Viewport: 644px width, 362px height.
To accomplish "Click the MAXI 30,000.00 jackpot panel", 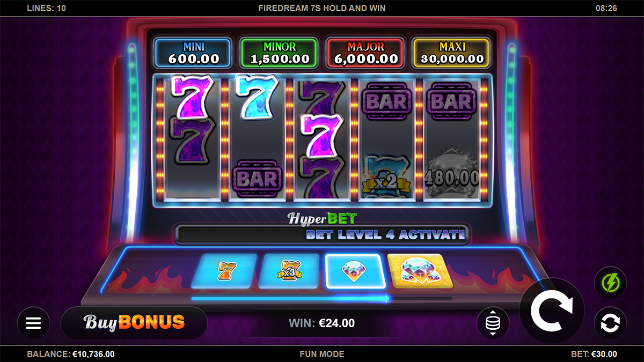I will [x=452, y=52].
